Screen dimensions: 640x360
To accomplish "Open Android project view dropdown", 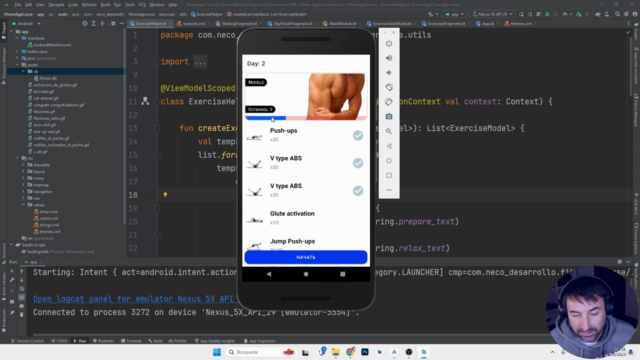I will click(26, 24).
